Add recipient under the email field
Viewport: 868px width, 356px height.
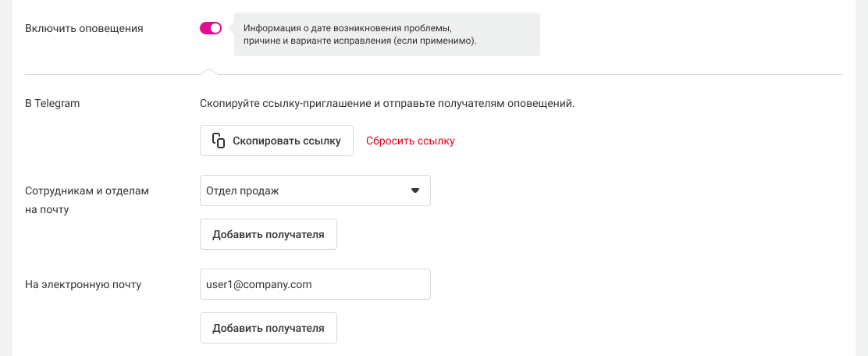(x=268, y=328)
